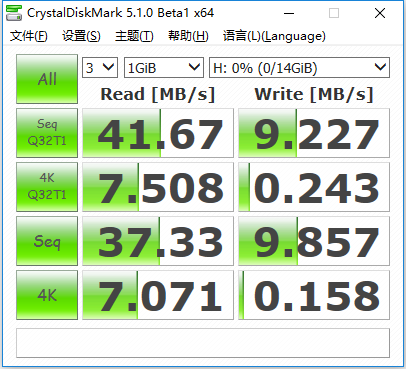
Task: Open the 设置(S) menu
Action: click(81, 36)
